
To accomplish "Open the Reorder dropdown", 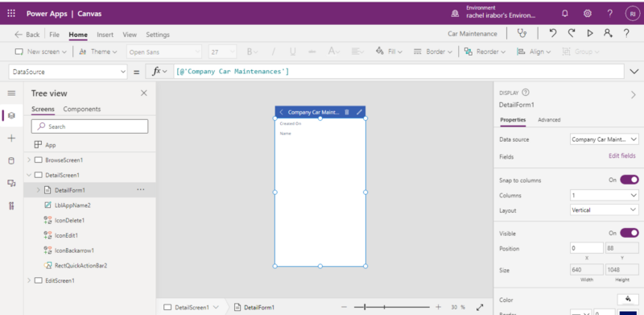I will 485,52.
